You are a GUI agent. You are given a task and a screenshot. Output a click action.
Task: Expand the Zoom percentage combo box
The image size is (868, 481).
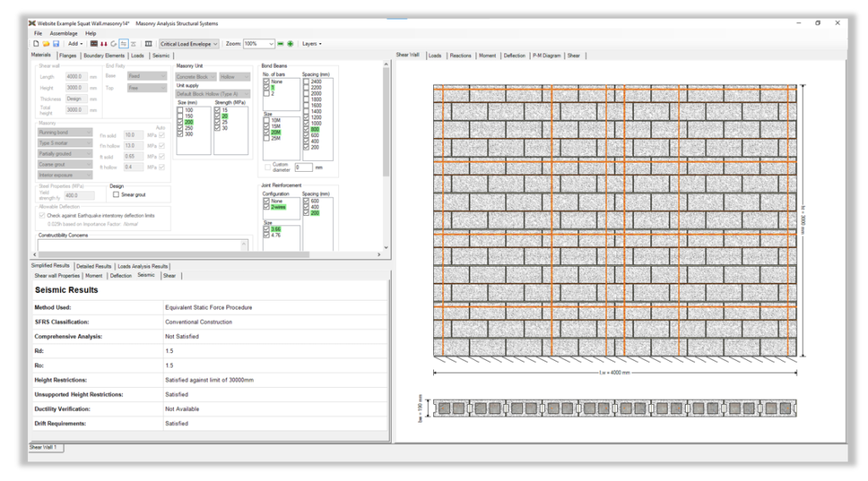[x=270, y=43]
